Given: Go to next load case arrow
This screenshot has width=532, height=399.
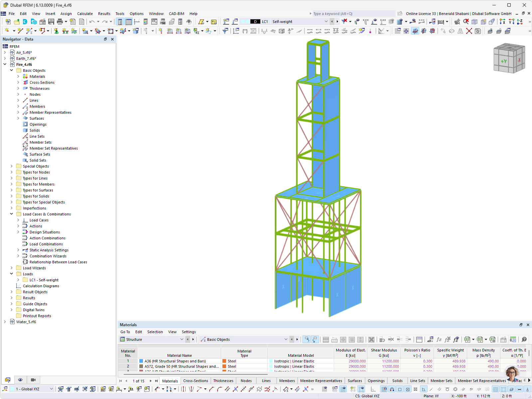Looking at the screenshot, I should tap(337, 22).
